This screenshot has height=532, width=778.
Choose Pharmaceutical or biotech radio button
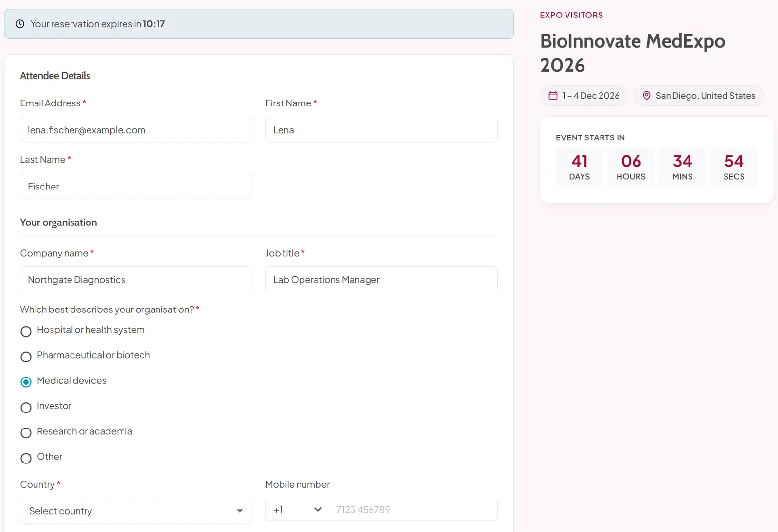(x=26, y=357)
